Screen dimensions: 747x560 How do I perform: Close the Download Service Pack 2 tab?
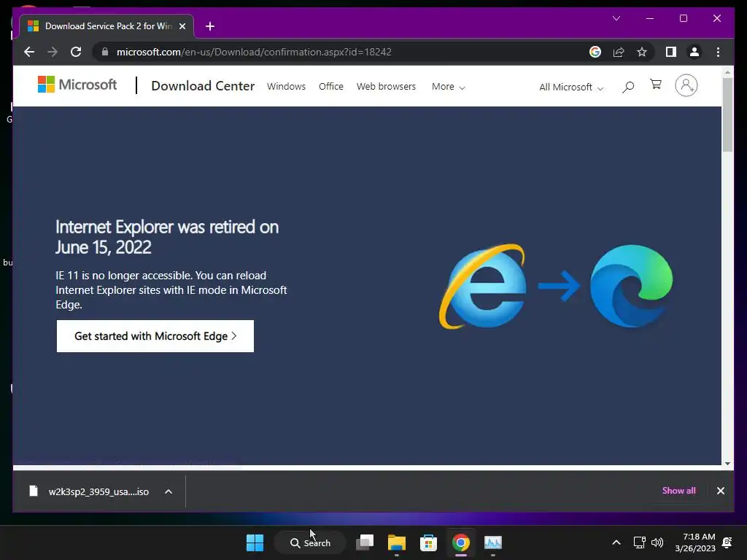[x=182, y=26]
